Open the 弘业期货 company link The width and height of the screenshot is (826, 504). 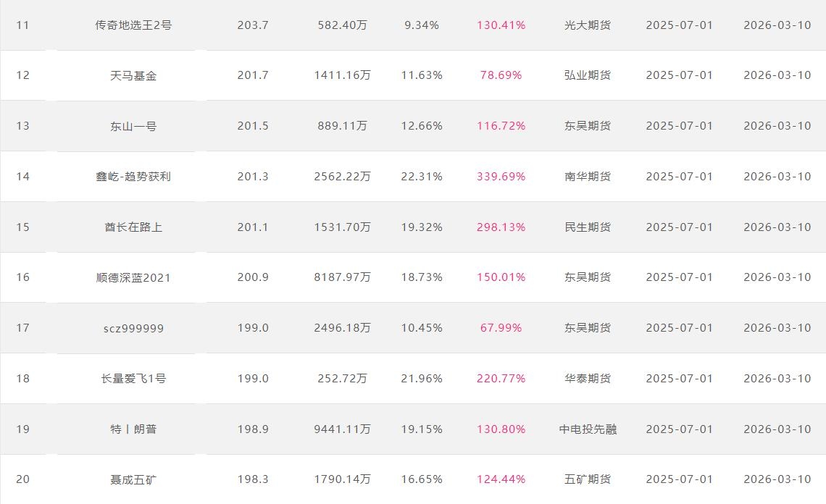click(x=588, y=75)
